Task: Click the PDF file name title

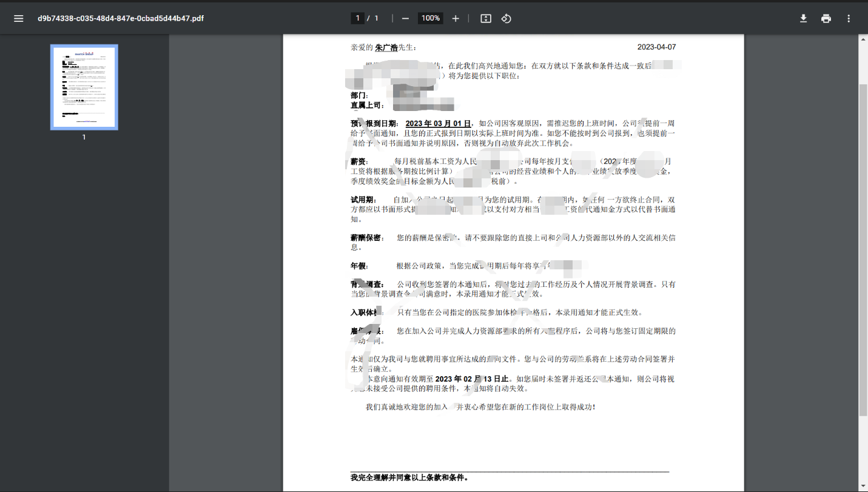Action: coord(121,18)
